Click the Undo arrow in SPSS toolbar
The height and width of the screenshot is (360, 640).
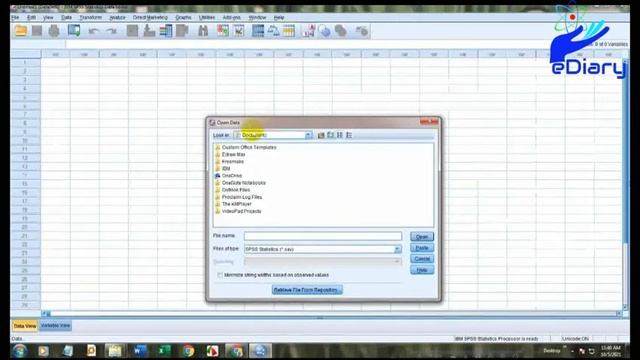[x=93, y=31]
